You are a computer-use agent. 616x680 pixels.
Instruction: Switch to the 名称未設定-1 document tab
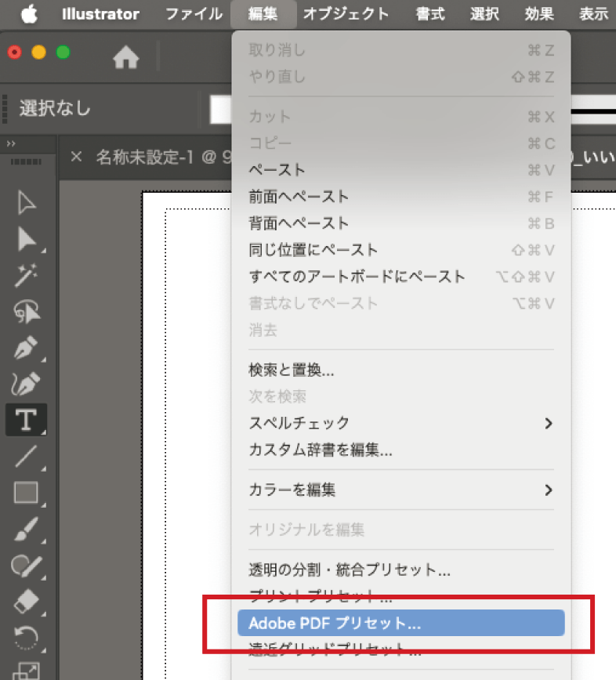pos(163,157)
